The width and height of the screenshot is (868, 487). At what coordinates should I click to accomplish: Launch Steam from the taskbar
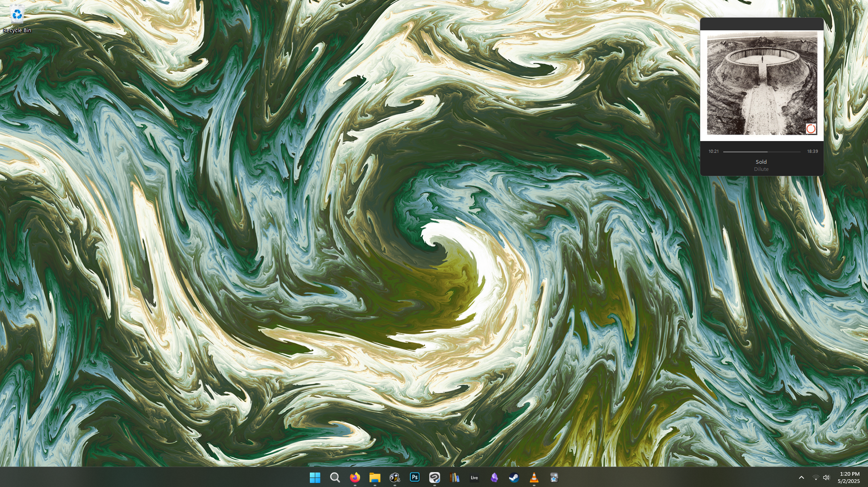tap(514, 478)
